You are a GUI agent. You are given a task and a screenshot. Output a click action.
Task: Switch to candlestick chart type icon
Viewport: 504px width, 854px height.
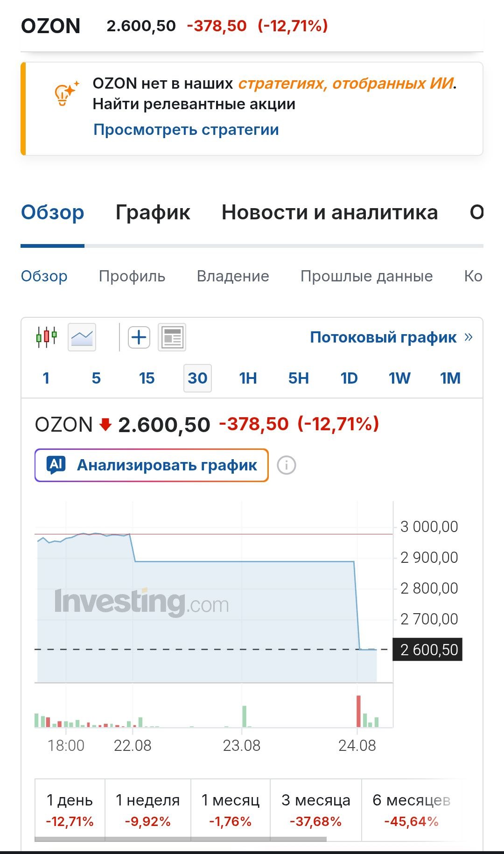point(46,337)
